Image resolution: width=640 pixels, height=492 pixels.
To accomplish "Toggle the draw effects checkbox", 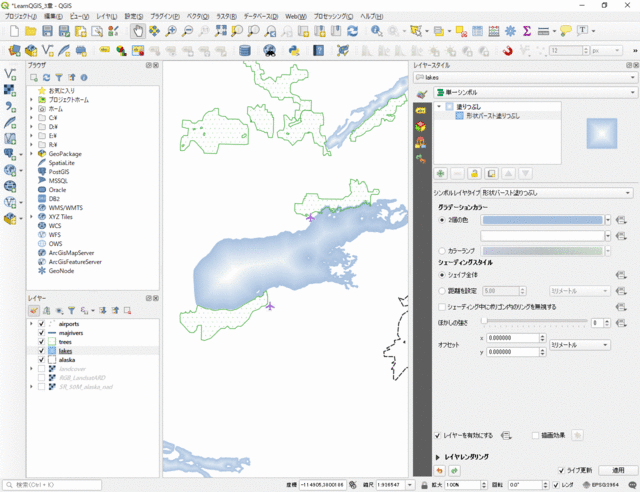I will click(536, 435).
